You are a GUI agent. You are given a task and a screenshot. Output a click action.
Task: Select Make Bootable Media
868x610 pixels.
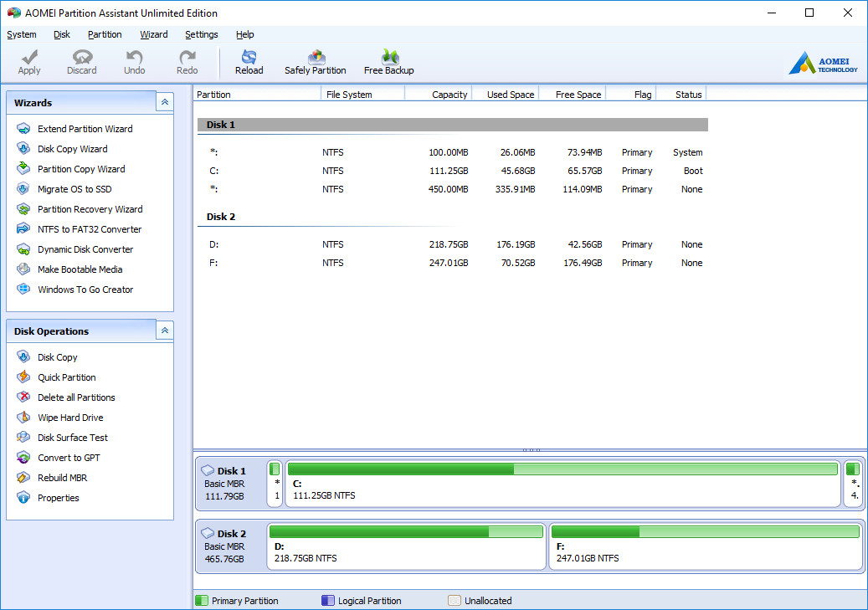[80, 269]
